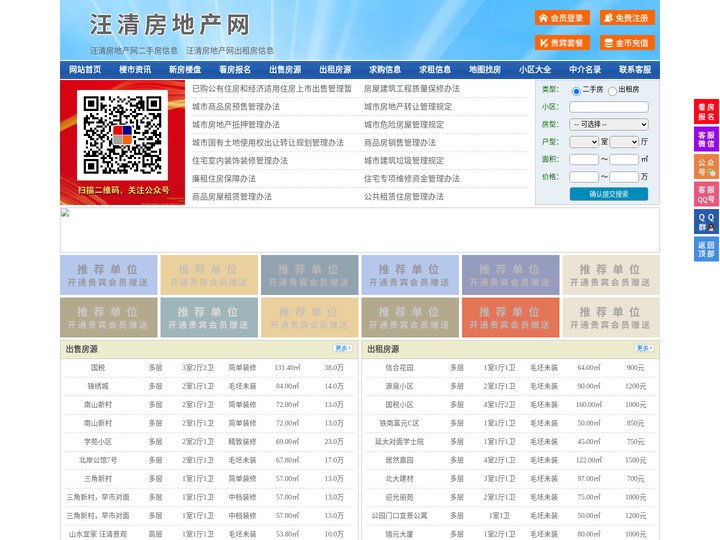Screen dimensions: 720x540
Task: Open the 国税 sale listing
Action: 98,368
